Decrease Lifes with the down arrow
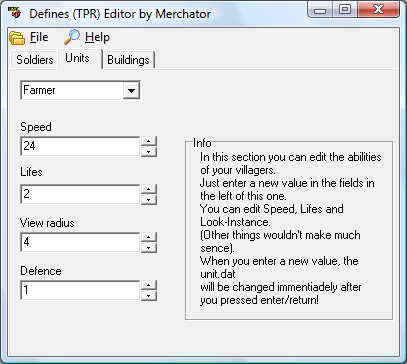The height and width of the screenshot is (364, 407). pos(149,200)
